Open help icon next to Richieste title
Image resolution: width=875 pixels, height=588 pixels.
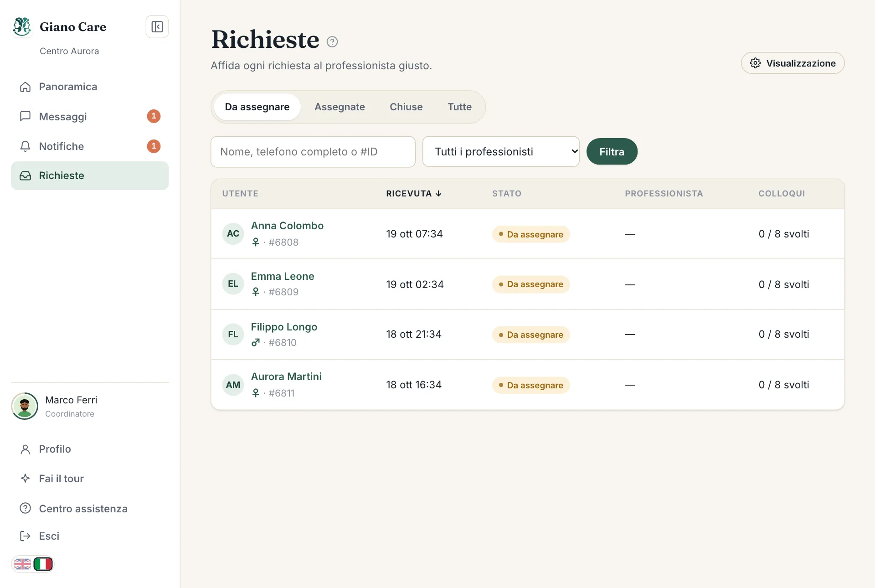pyautogui.click(x=332, y=42)
